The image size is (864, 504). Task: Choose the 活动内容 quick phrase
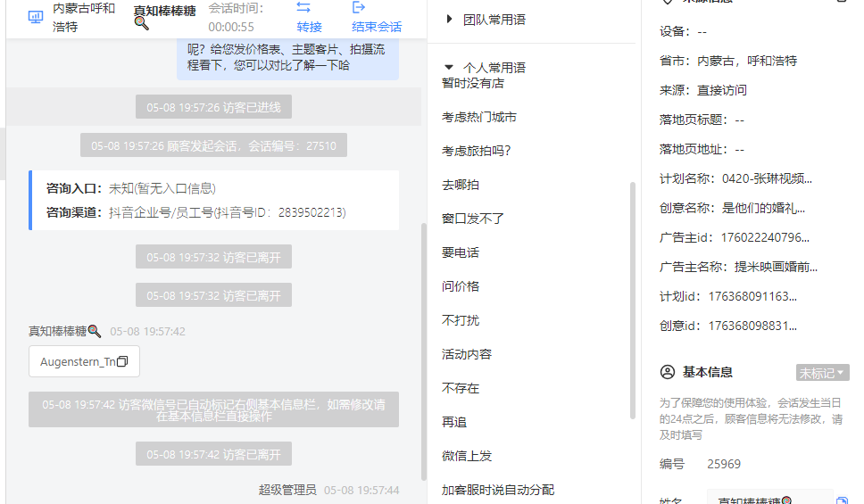pyautogui.click(x=466, y=354)
